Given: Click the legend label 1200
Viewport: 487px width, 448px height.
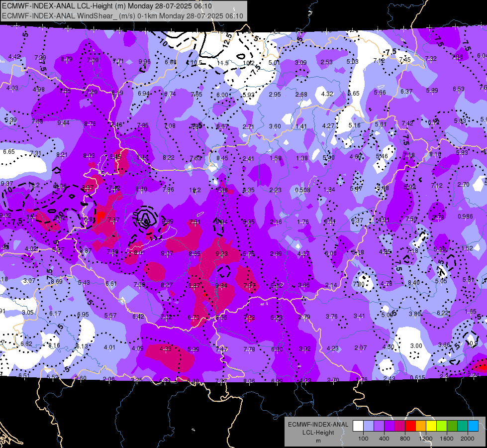Looking at the screenshot, I should coord(425,439).
